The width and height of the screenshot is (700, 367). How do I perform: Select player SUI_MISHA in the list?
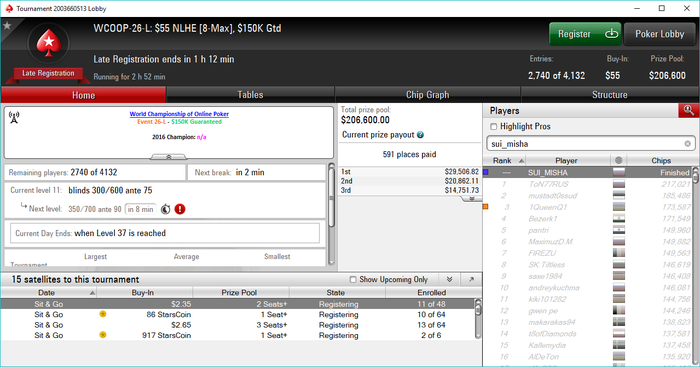click(587, 172)
